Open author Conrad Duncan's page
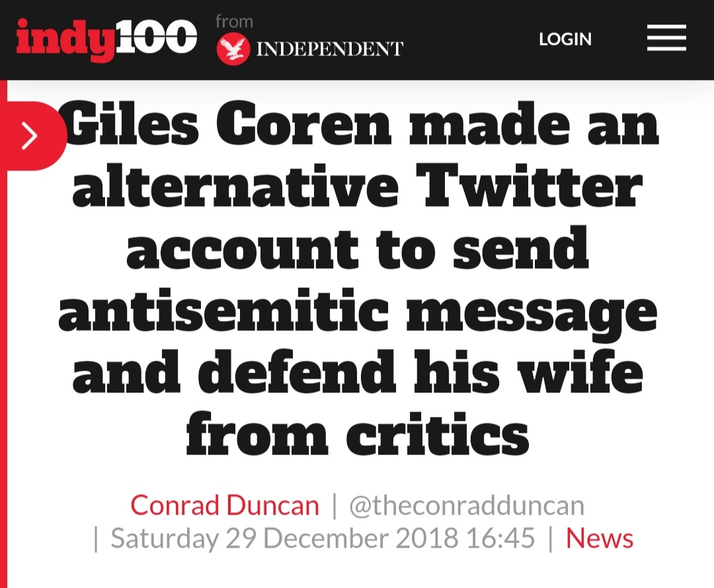The height and width of the screenshot is (588, 714). 225,506
